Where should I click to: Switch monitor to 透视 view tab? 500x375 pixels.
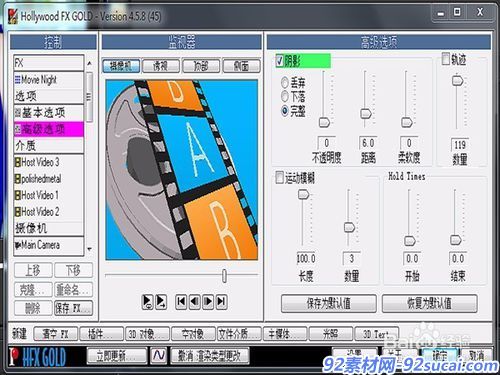(x=161, y=66)
